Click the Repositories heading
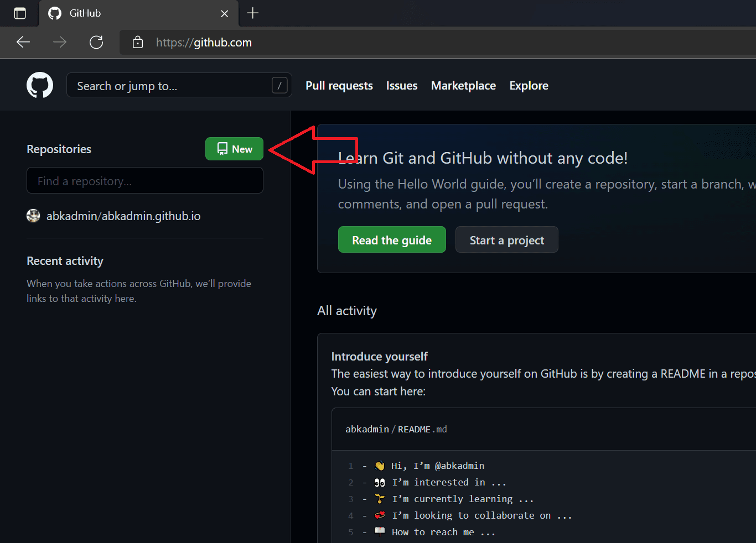 [59, 149]
